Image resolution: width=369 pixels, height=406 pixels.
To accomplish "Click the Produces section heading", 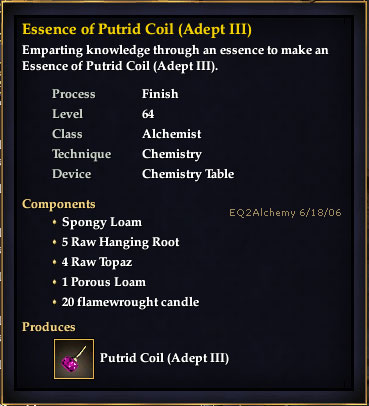I will click(49, 327).
